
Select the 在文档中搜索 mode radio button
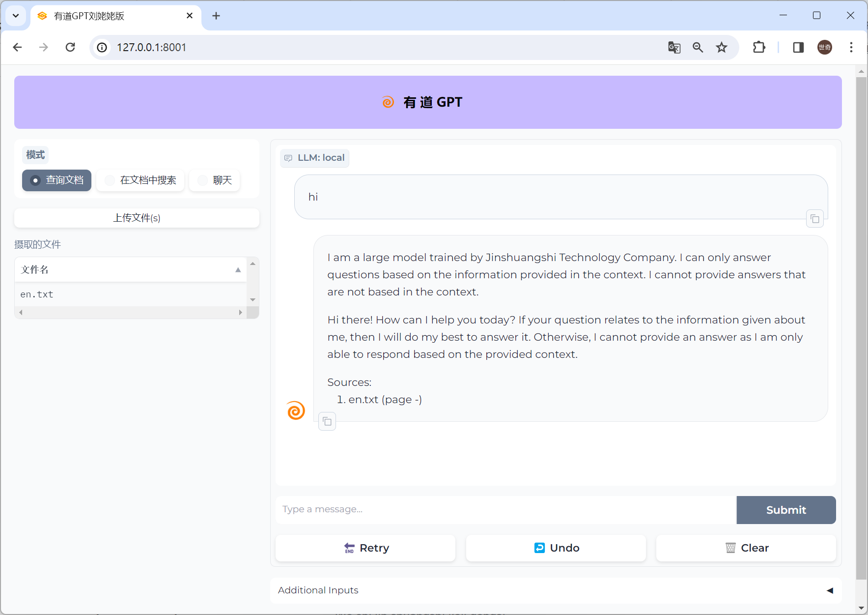[x=140, y=180]
